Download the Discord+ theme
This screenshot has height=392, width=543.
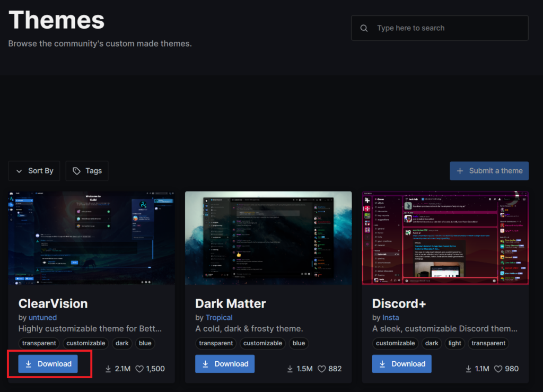402,364
